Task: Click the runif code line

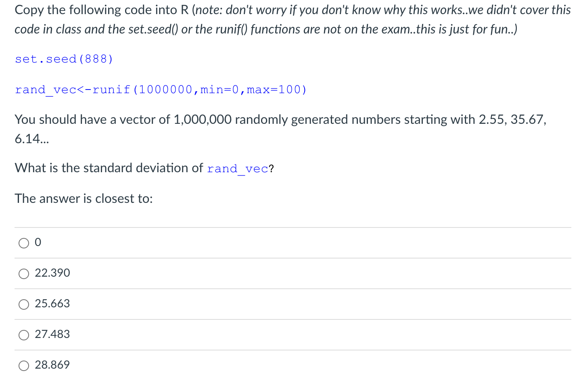Action: (161, 90)
